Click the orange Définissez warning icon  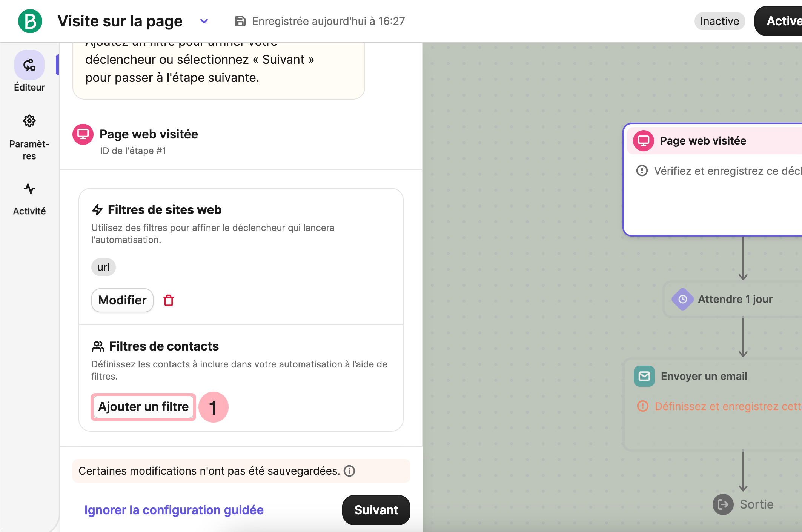(x=643, y=406)
